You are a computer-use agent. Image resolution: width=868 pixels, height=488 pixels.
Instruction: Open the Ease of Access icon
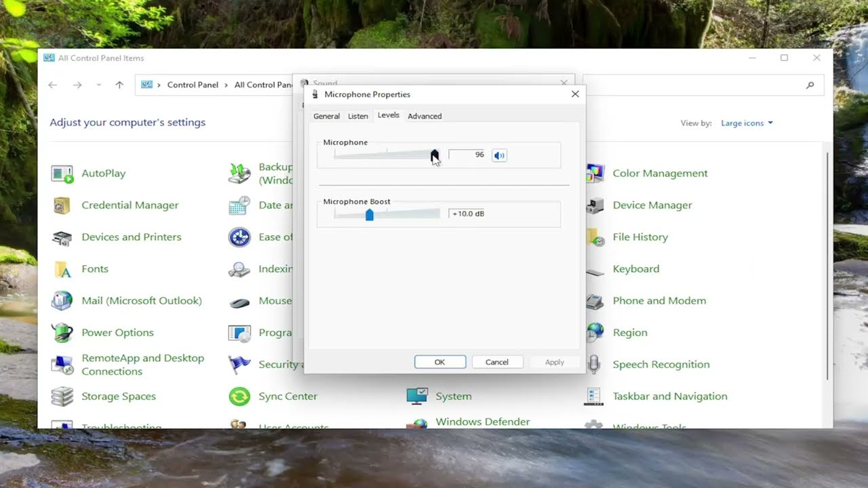pyautogui.click(x=239, y=237)
